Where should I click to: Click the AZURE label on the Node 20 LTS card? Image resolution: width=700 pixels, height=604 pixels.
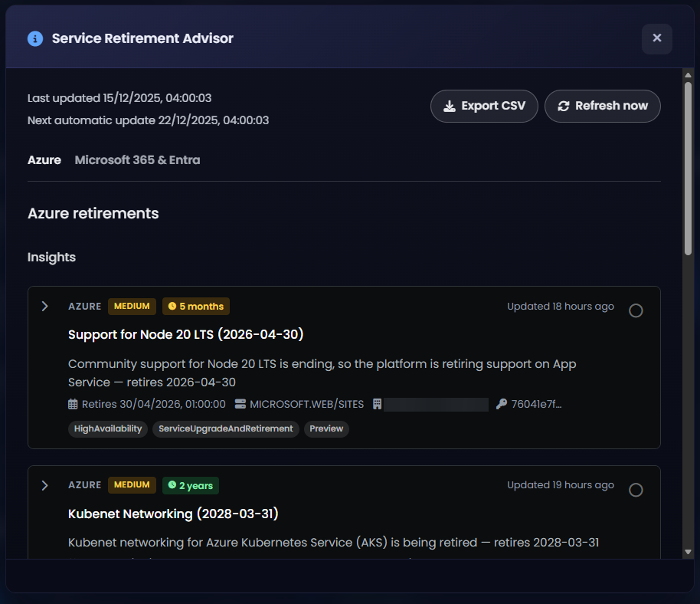point(84,307)
